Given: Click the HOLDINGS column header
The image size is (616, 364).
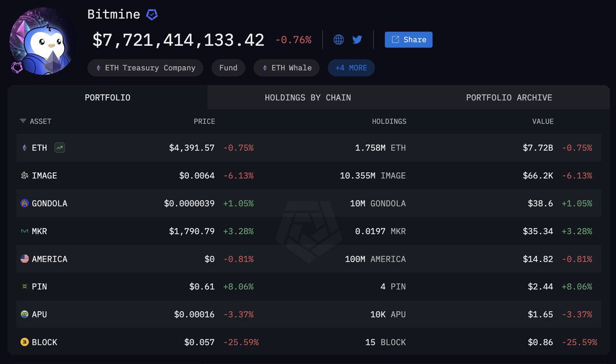Looking at the screenshot, I should click(x=389, y=122).
